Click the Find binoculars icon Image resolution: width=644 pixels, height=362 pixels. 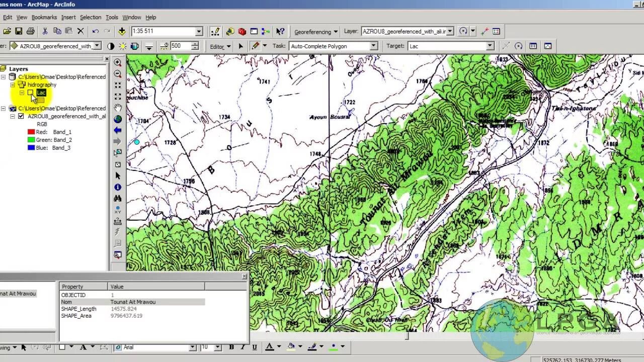tap(118, 198)
